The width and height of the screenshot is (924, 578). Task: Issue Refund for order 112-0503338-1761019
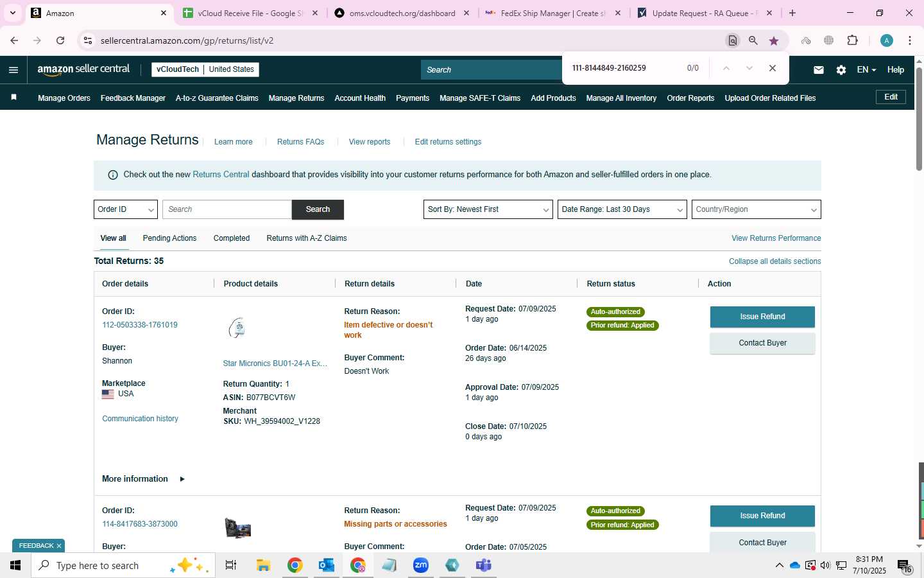(762, 317)
